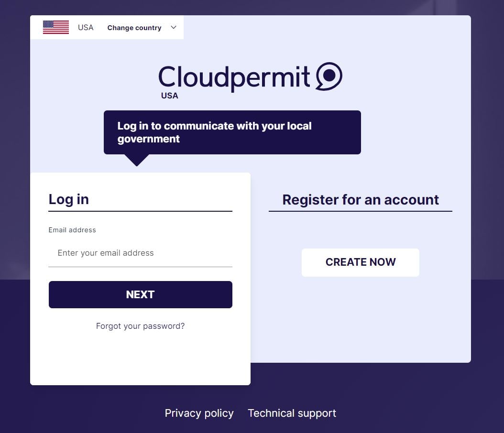Screen dimensions: 504x433
Task: Click the Register for an account heading
Action: tap(360, 200)
